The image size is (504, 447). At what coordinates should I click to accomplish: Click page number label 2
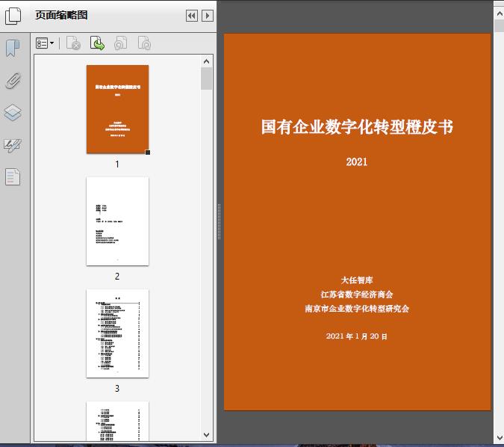click(117, 276)
